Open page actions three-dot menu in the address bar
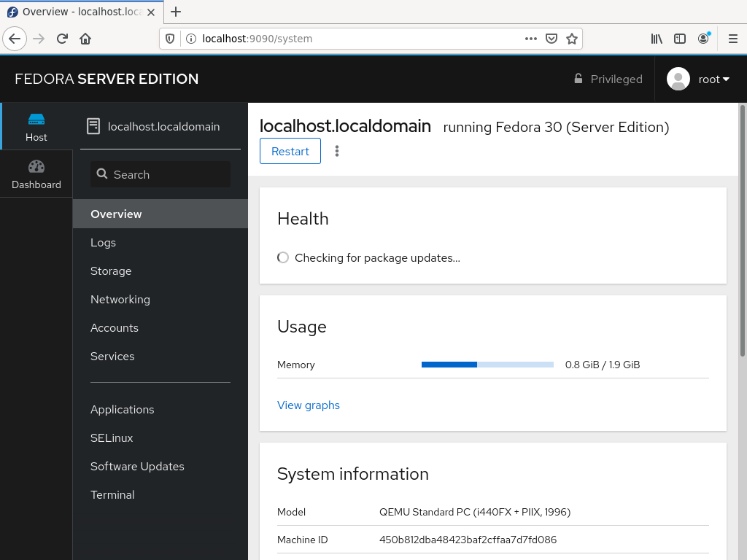Screen dimensions: 747x560 click(531, 39)
